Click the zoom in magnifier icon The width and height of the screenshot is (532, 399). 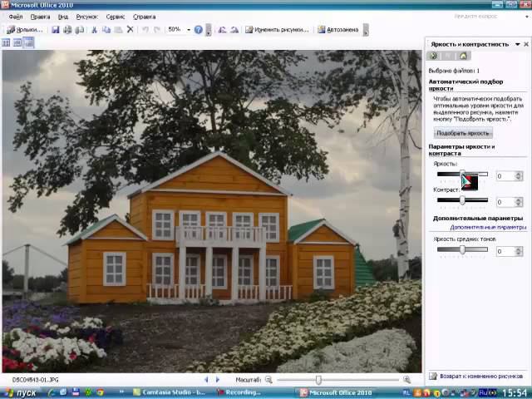click(407, 380)
